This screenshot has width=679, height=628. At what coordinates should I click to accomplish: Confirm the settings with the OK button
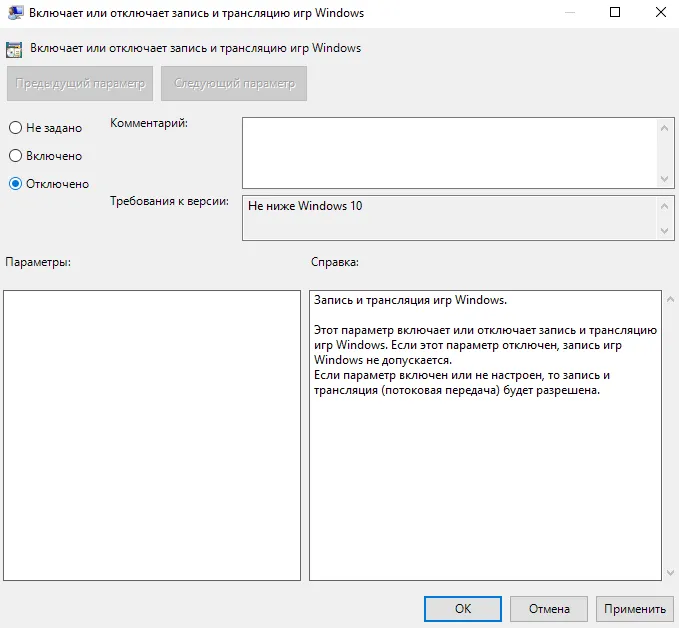(x=462, y=608)
